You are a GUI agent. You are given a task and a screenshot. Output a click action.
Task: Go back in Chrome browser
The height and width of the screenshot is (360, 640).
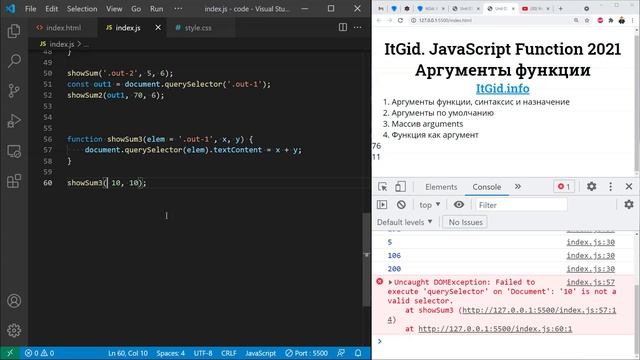[x=379, y=20]
